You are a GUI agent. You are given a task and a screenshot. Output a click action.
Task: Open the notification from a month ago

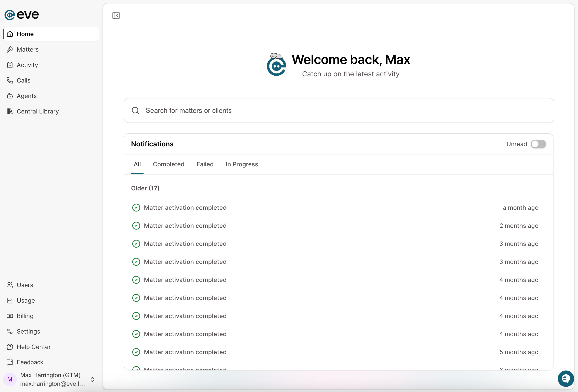[338, 207]
